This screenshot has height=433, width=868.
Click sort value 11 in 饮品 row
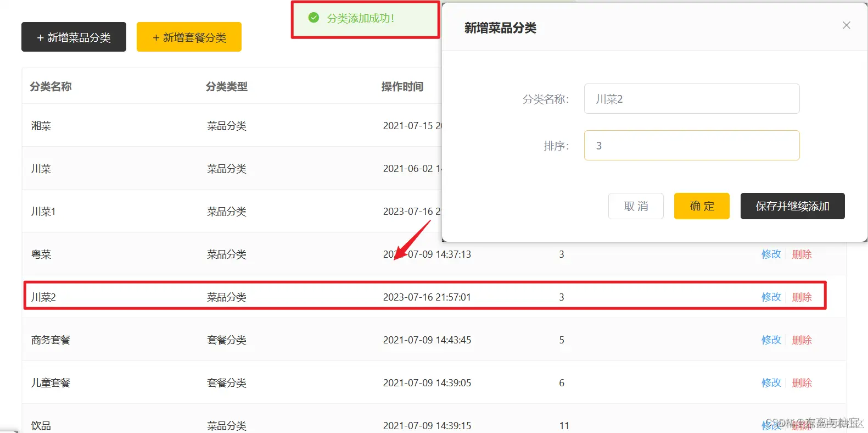[564, 426]
